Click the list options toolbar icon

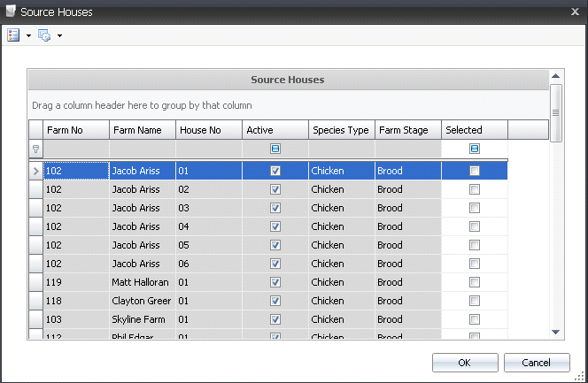[13, 35]
